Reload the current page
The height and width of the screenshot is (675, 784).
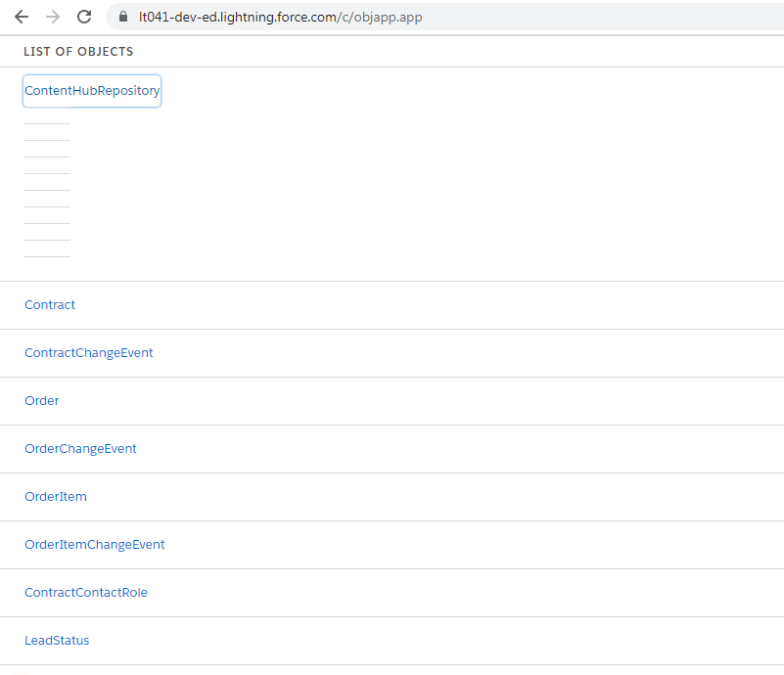[83, 16]
